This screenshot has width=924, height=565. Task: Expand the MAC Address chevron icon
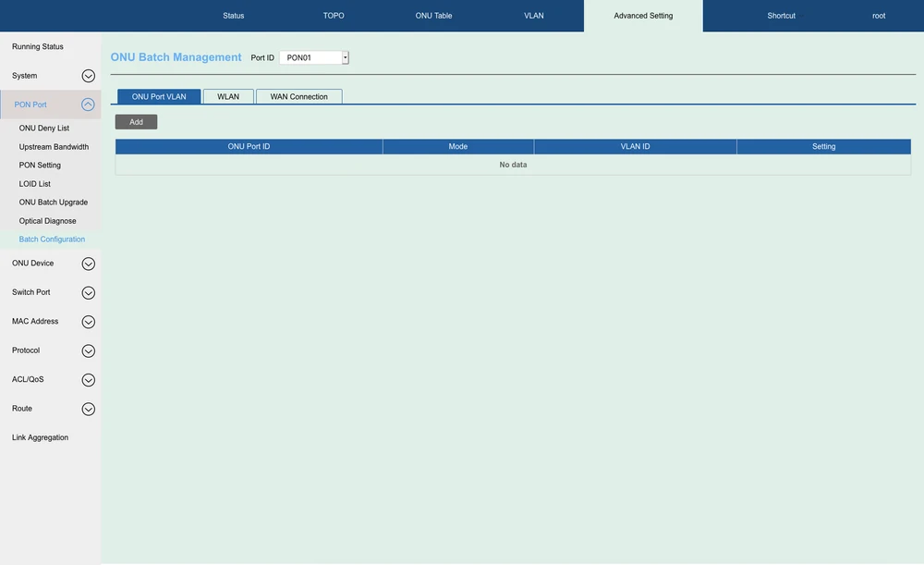(x=88, y=322)
